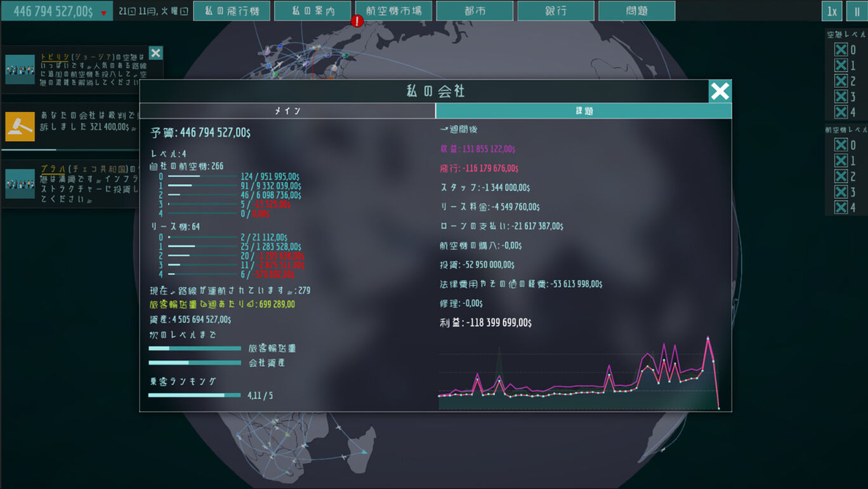868x489 pixels.
Task: Click the レベル:4 text
Action: (168, 154)
